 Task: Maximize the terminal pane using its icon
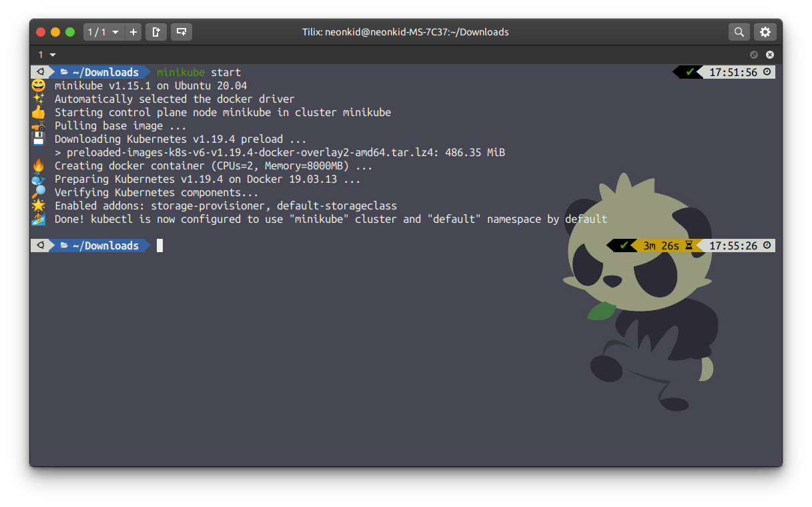point(754,55)
